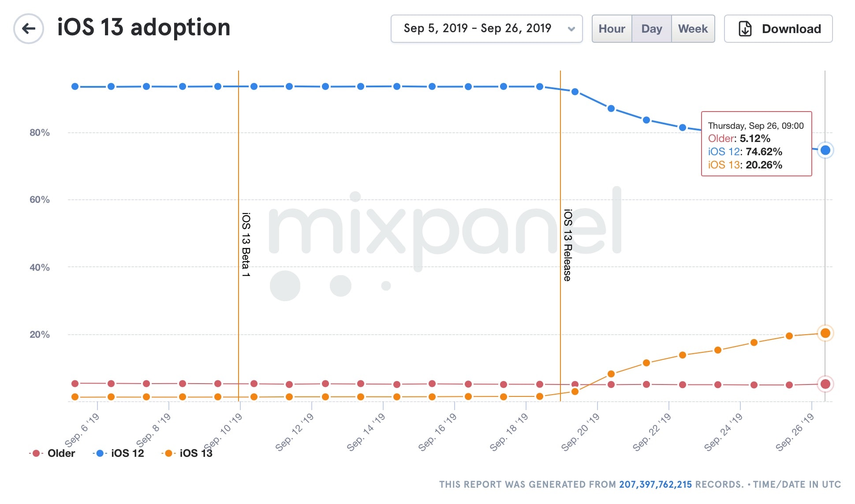Screen dimensions: 855x504
Task: Click the back arrow icon
Action: point(29,29)
